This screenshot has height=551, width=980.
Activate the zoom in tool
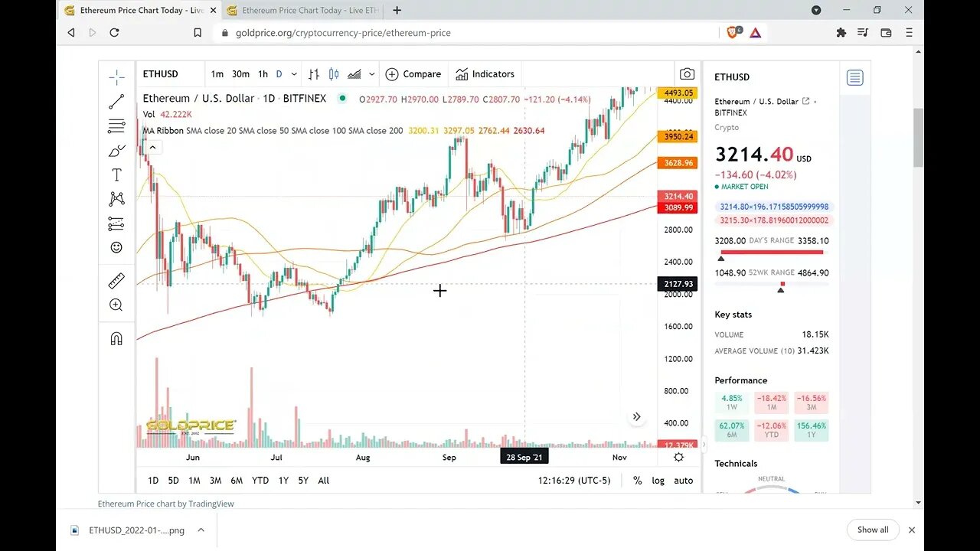click(116, 305)
